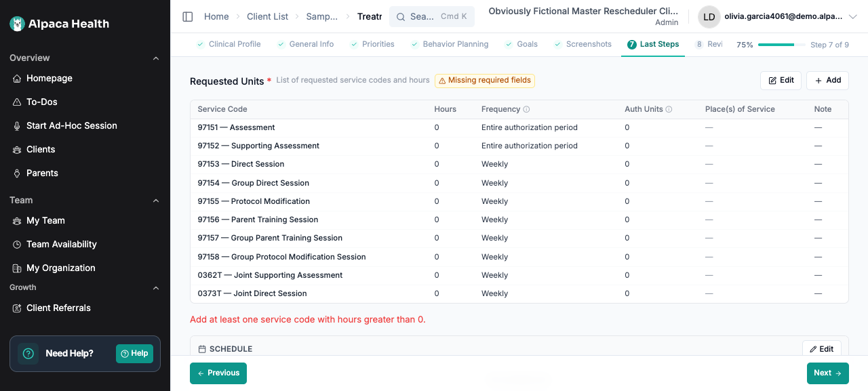Click the LD user avatar
The width and height of the screenshot is (868, 391).
click(709, 17)
